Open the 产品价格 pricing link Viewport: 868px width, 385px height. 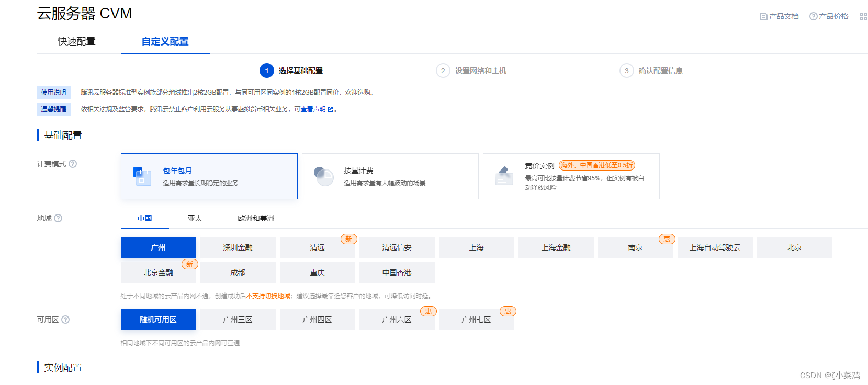pos(829,16)
